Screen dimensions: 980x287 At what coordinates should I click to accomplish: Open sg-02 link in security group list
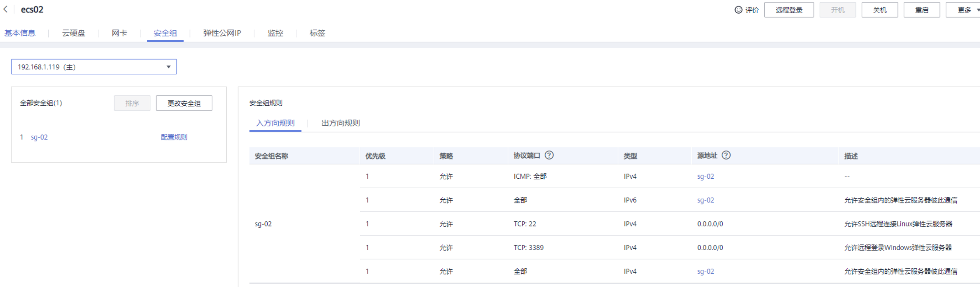[x=39, y=137]
